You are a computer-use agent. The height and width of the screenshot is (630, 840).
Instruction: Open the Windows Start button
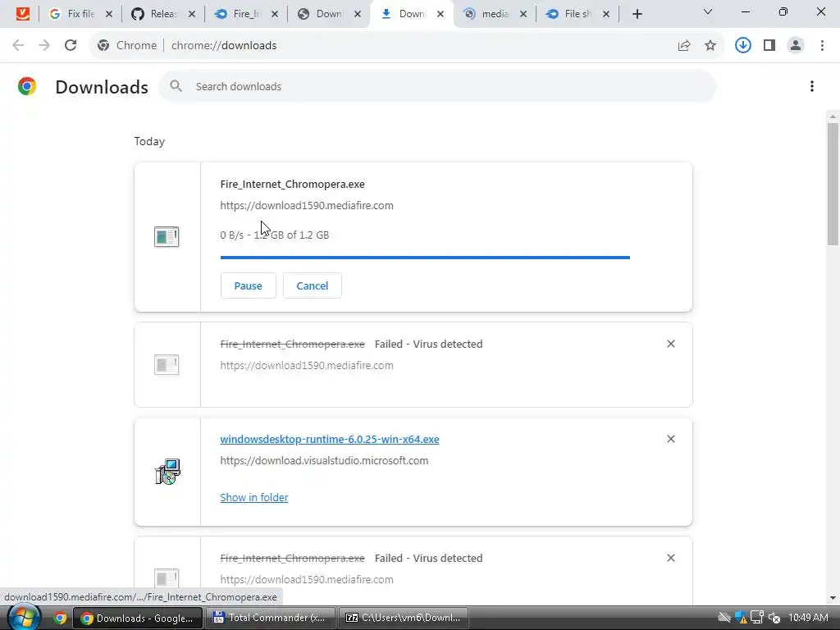[x=24, y=618]
